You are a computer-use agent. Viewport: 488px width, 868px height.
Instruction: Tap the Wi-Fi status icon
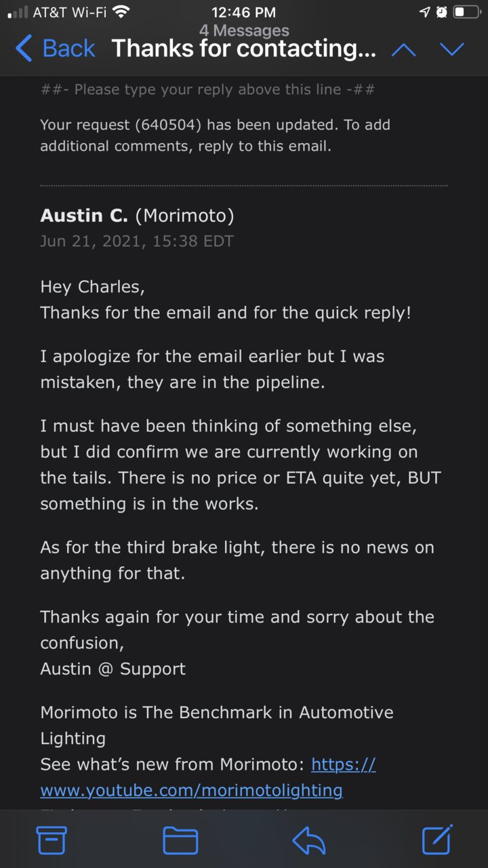point(121,12)
